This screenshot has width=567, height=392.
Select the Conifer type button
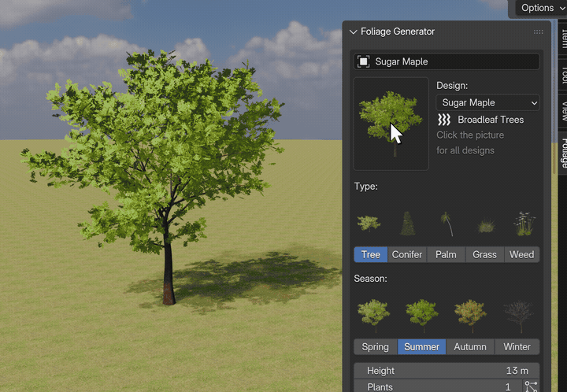point(407,255)
